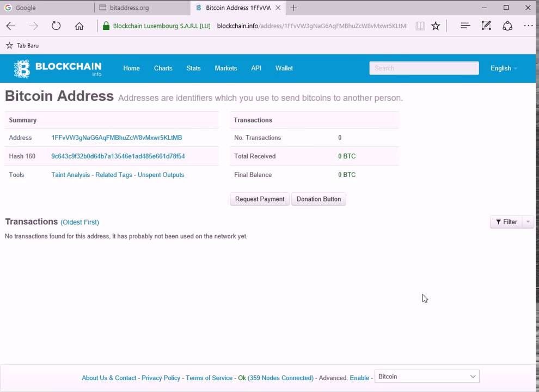Click the green padlock security icon
Screen dimensions: 539x392
click(106, 26)
